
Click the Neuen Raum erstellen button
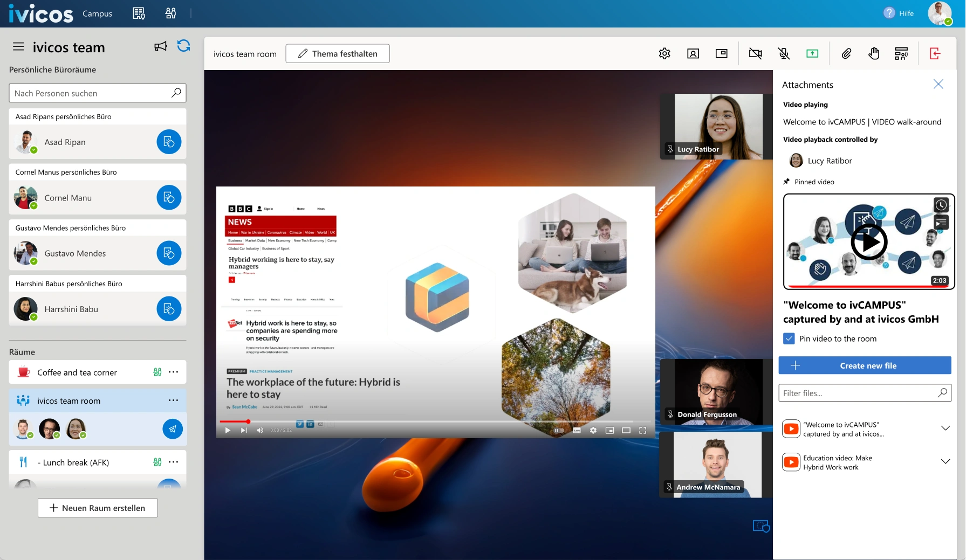[x=98, y=508]
